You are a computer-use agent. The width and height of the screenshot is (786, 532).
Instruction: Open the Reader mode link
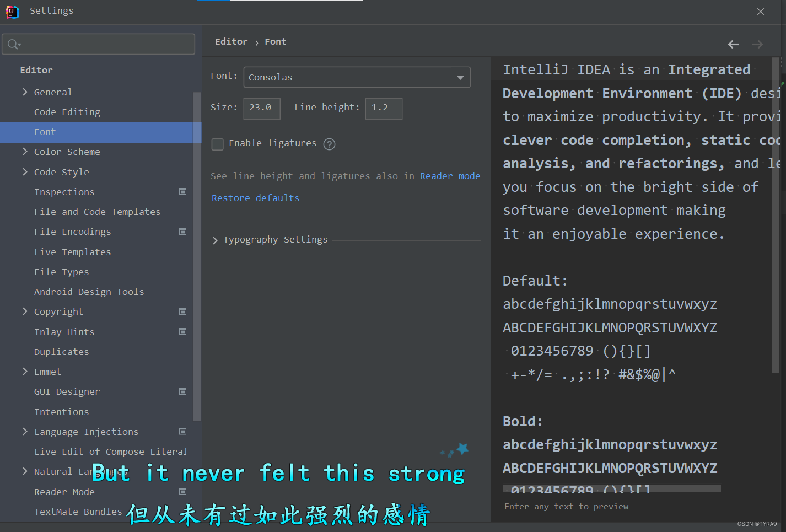click(x=450, y=176)
